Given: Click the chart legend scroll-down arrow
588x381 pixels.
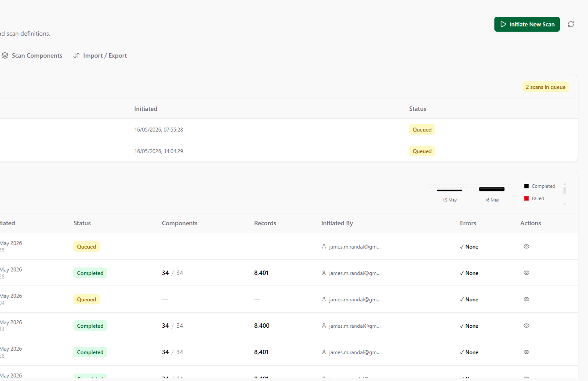Looking at the screenshot, I should pos(565,204).
